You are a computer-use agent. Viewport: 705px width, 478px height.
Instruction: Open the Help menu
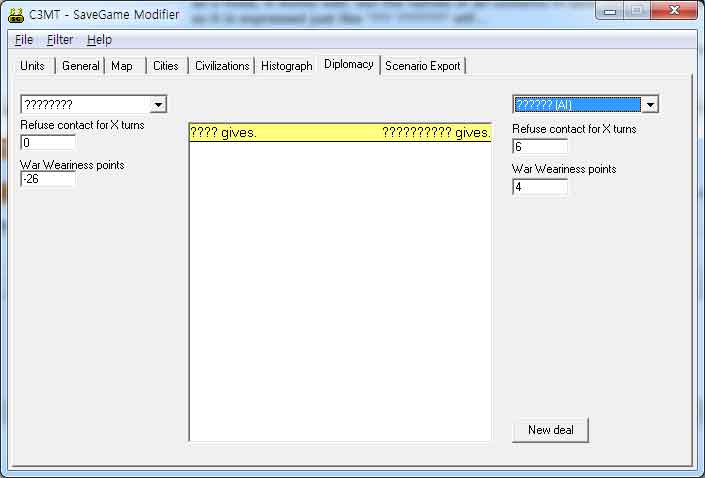click(x=99, y=40)
